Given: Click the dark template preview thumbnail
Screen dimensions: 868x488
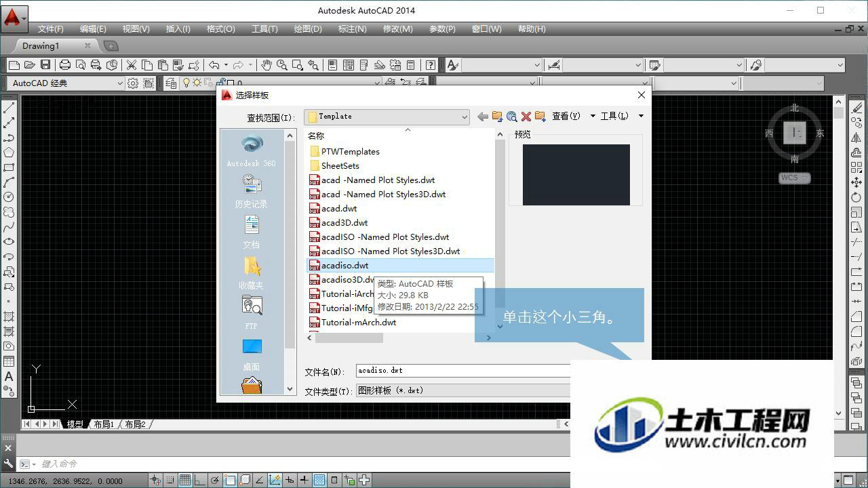Looking at the screenshot, I should tap(576, 175).
